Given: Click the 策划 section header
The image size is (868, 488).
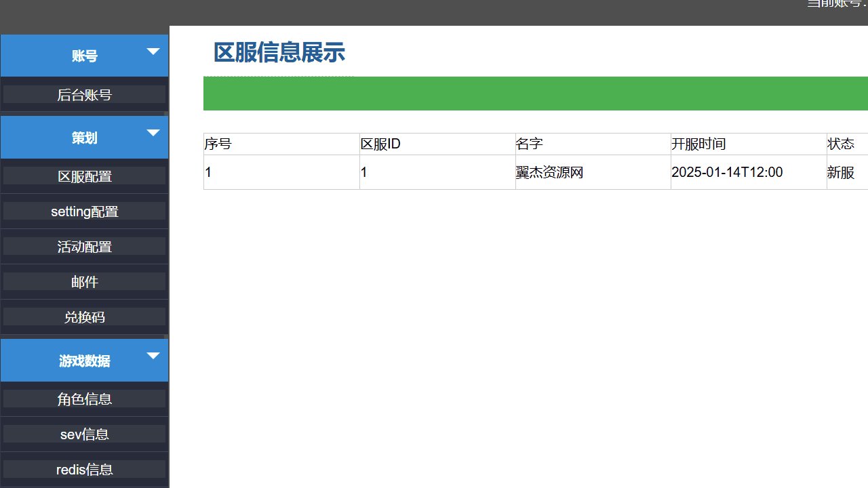Looking at the screenshot, I should 84,137.
